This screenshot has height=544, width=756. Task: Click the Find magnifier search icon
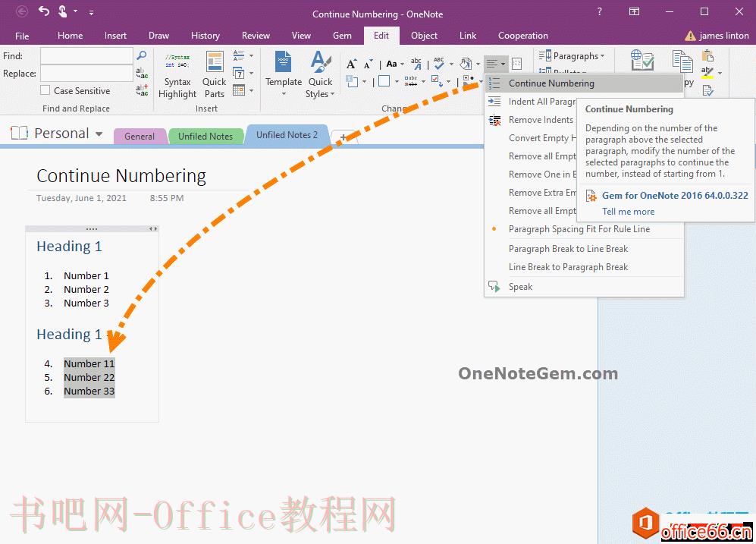[x=141, y=55]
